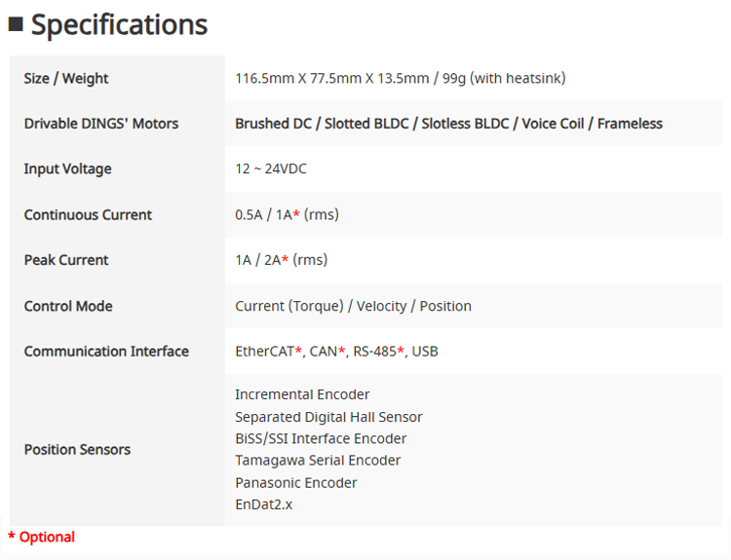Image resolution: width=731 pixels, height=560 pixels.
Task: Select the Continuous Current label
Action: (88, 215)
